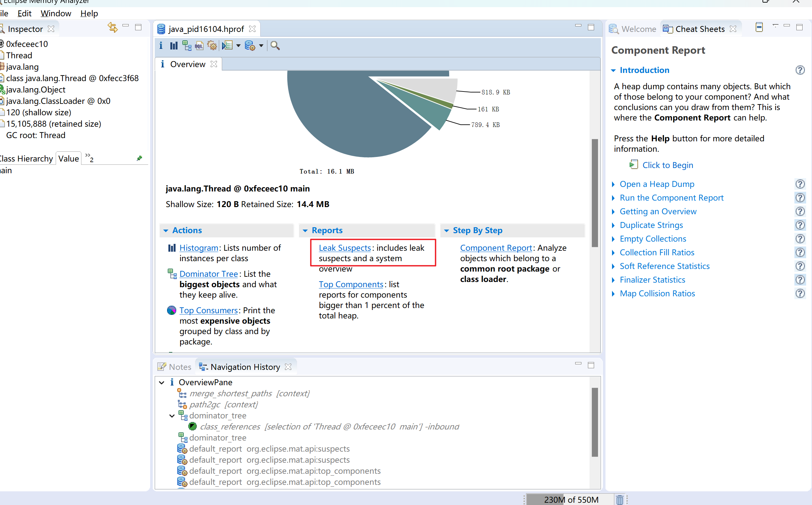The width and height of the screenshot is (812, 505).
Task: Open help for Finalizer Statistics step
Action: click(800, 280)
